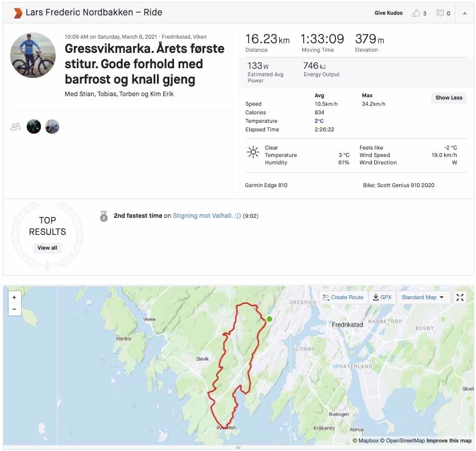Screen dimensions: 476x451
Task: Click the Create Route grid icon
Action: click(x=327, y=297)
